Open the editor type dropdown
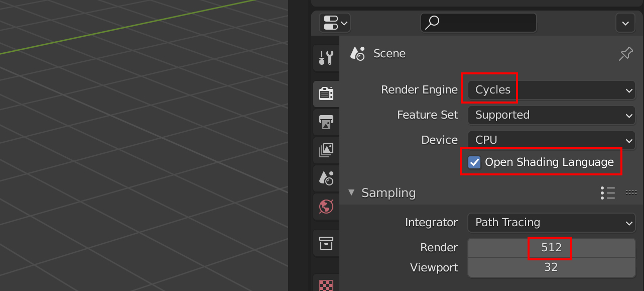Viewport: 644px width, 291px height. (335, 23)
